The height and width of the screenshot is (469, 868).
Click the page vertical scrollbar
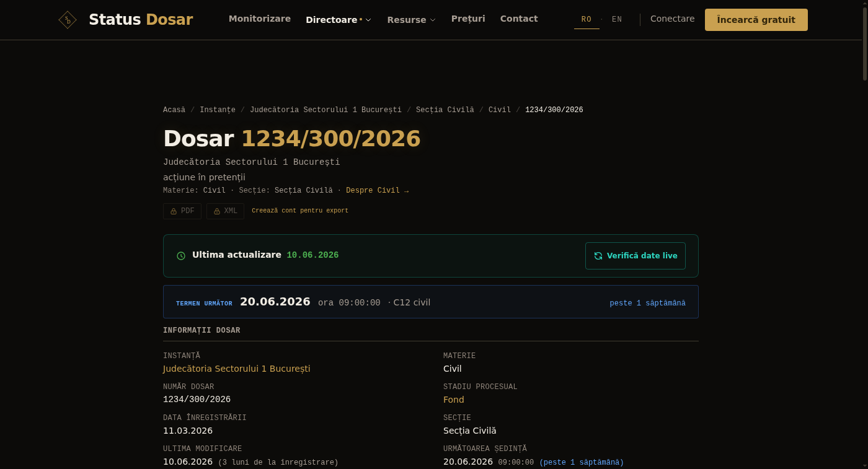pos(865,234)
